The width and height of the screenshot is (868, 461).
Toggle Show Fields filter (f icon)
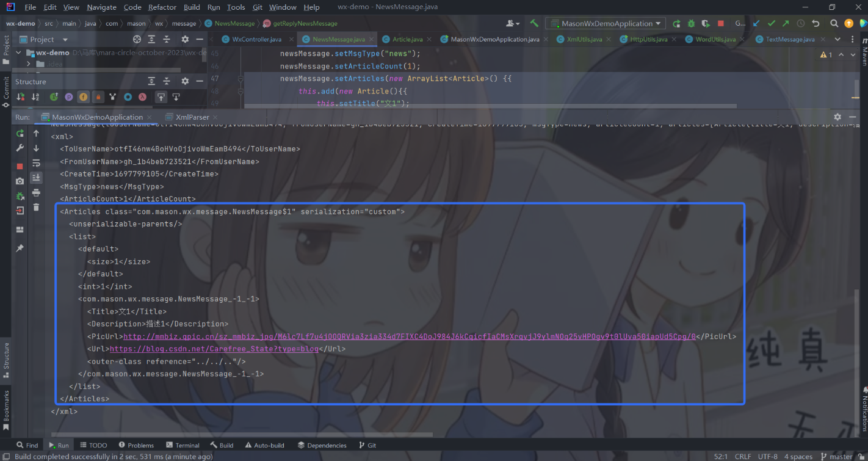point(83,96)
